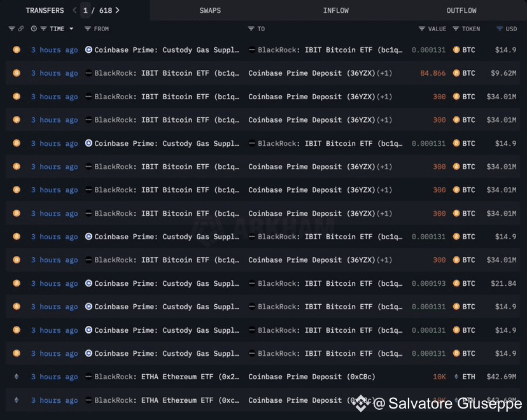Click the Ethereum transaction icon in ETHA (0x2…) row
The width and height of the screenshot is (527, 420).
[17, 377]
